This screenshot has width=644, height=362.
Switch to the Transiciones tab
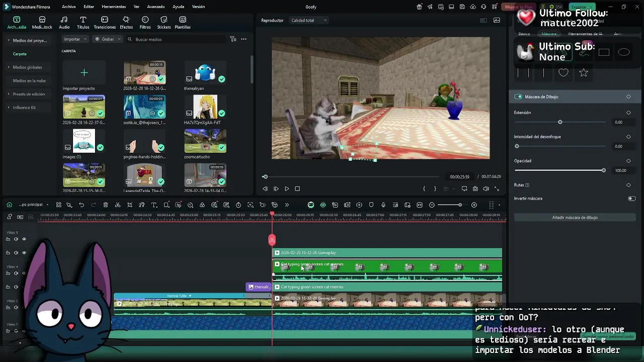click(x=105, y=23)
